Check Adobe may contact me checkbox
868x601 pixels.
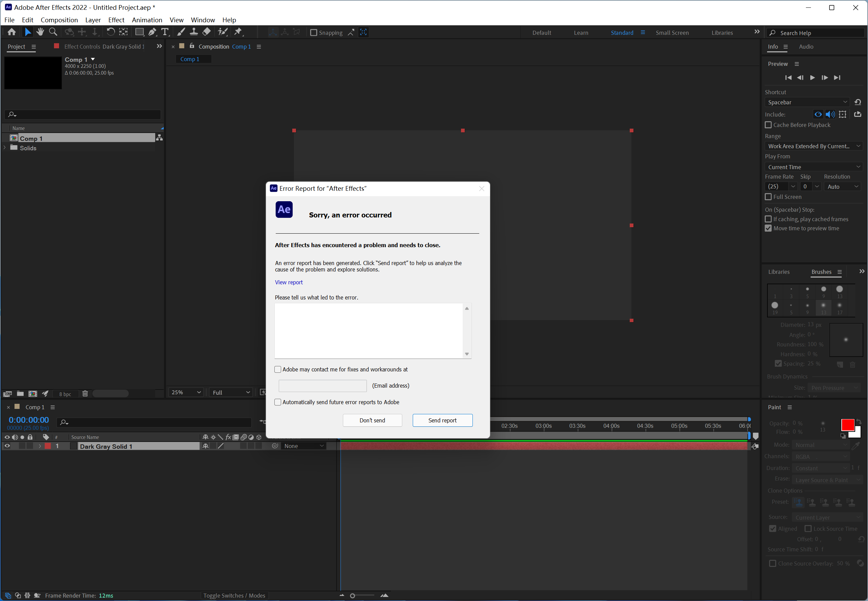(x=278, y=369)
